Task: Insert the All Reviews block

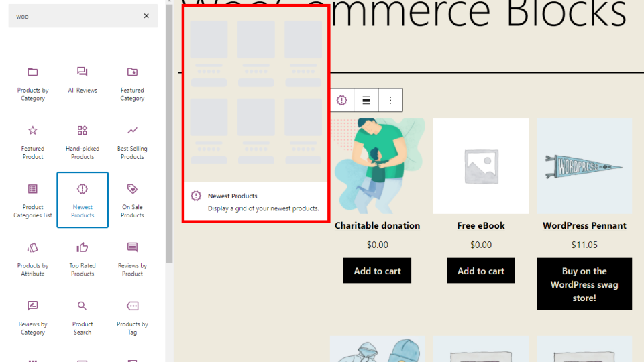Action: pos(83,84)
